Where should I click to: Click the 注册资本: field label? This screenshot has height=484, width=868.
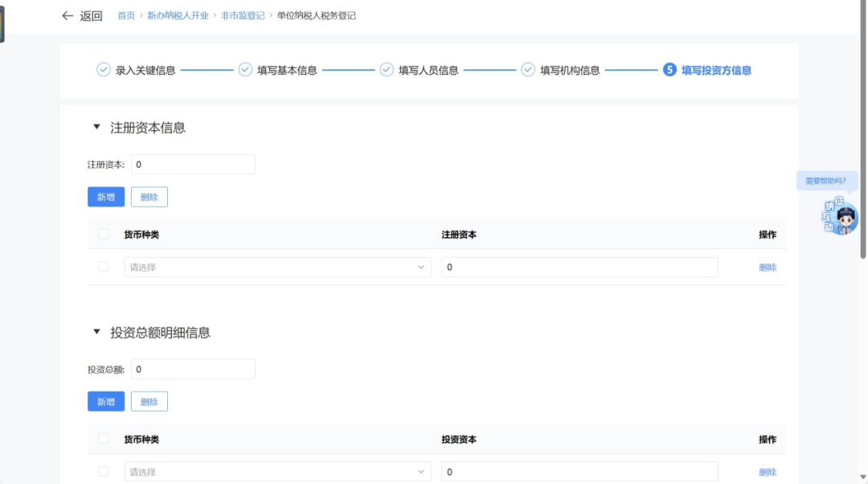[106, 165]
